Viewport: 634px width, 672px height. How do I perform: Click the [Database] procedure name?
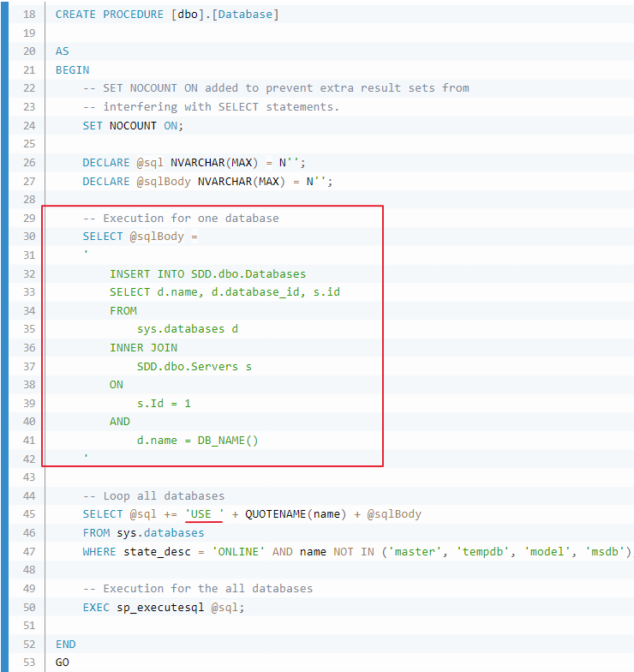pyautogui.click(x=245, y=14)
